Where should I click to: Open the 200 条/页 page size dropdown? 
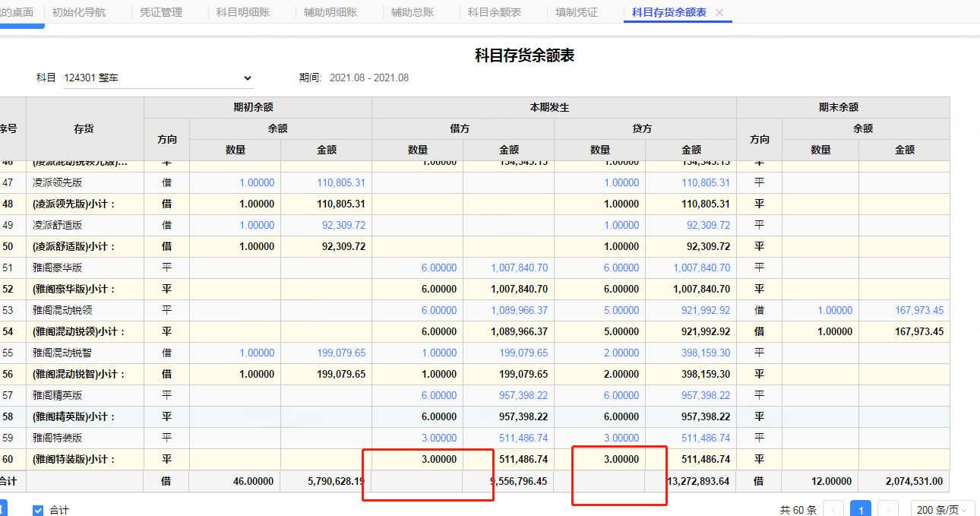pyautogui.click(x=944, y=510)
